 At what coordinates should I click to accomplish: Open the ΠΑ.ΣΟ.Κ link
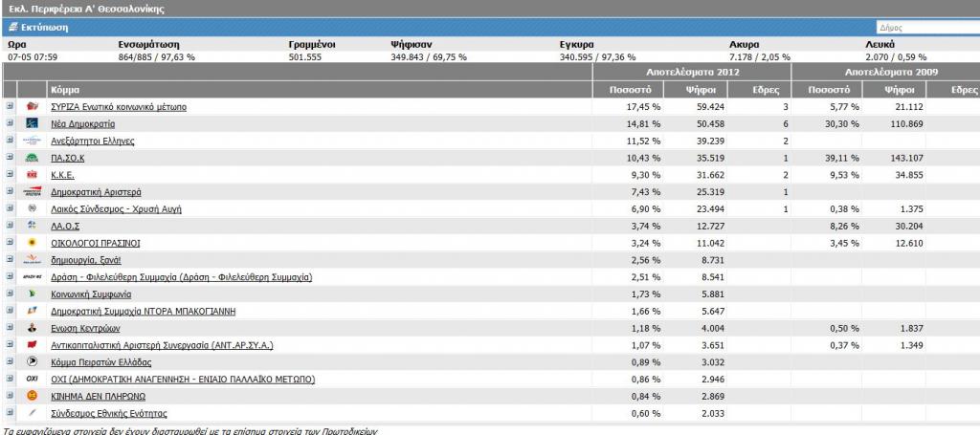pyautogui.click(x=68, y=158)
